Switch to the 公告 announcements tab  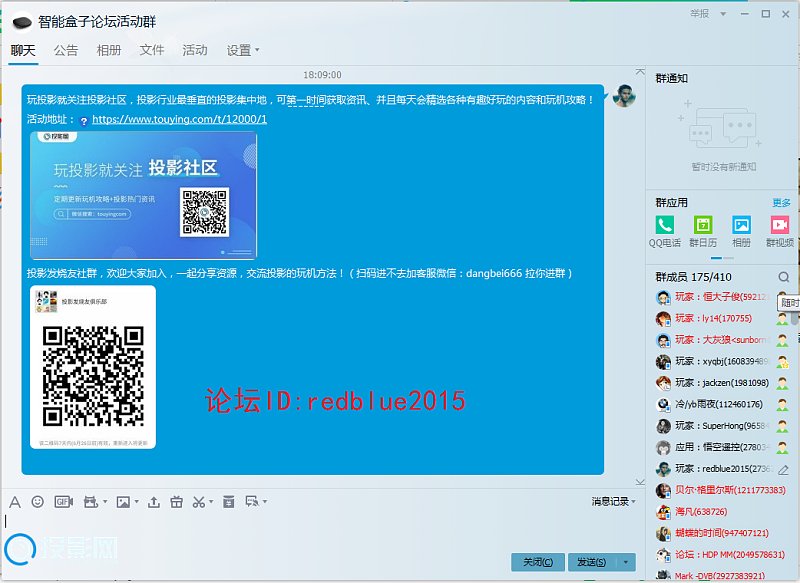(66, 50)
